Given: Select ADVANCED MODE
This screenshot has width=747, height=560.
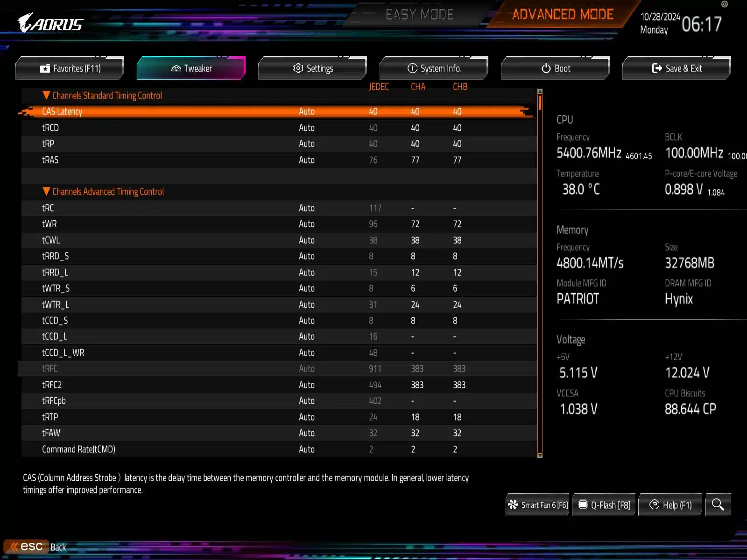Looking at the screenshot, I should 563,14.
